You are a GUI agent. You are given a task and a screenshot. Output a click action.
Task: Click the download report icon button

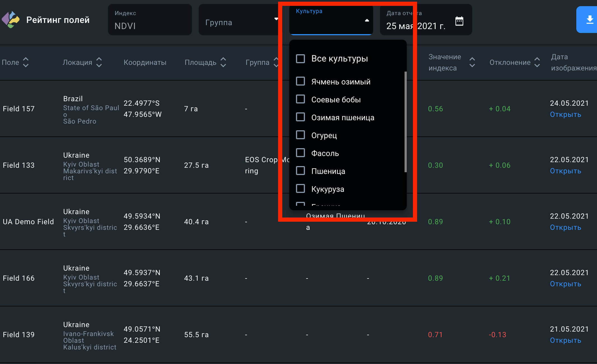pos(589,20)
